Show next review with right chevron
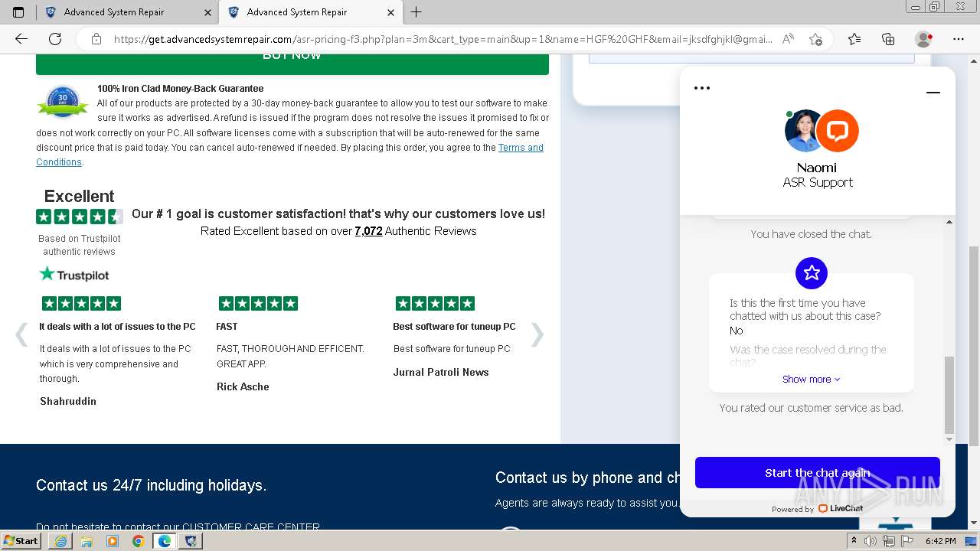980x551 pixels. click(537, 334)
